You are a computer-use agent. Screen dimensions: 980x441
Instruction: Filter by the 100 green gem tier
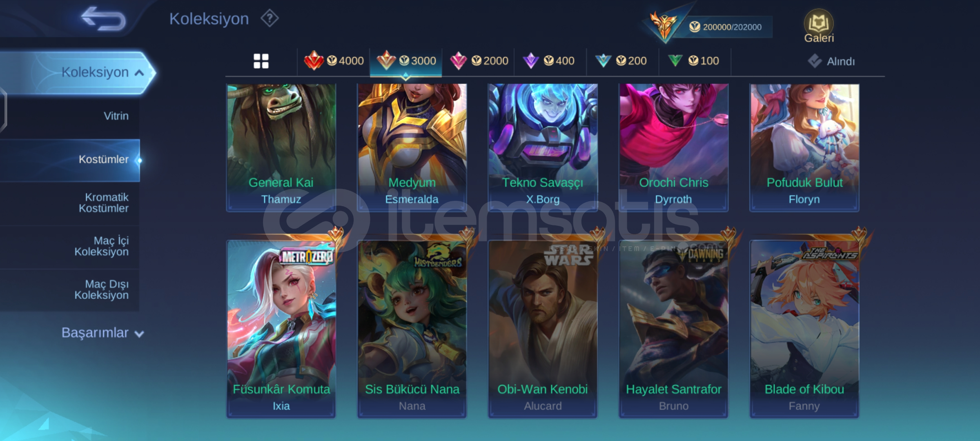693,61
